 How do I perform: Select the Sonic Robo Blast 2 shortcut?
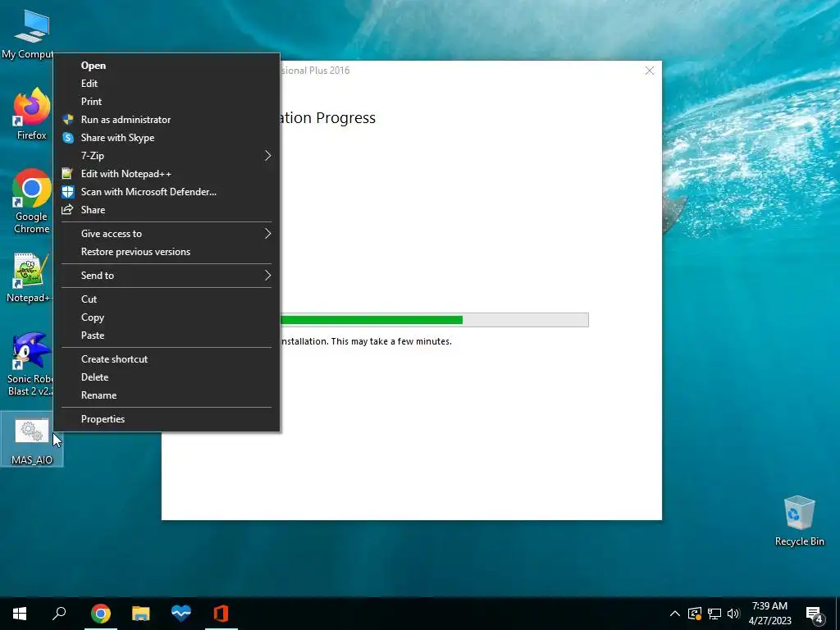coord(30,364)
